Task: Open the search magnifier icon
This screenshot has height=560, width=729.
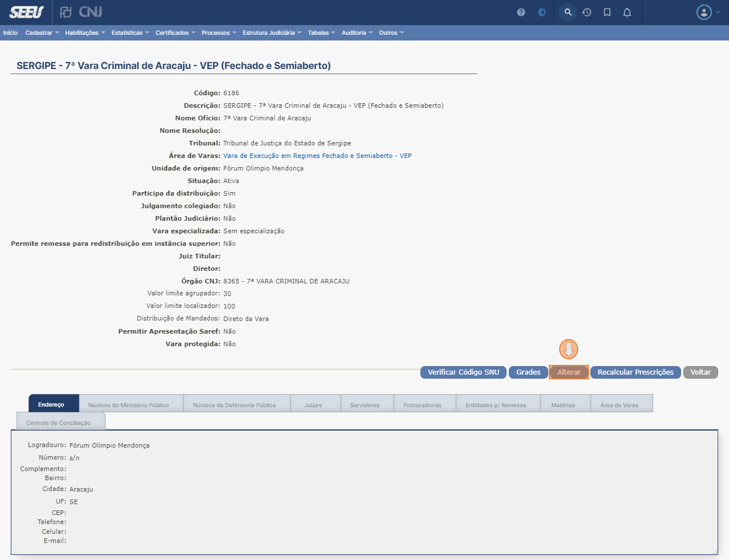Action: 568,12
